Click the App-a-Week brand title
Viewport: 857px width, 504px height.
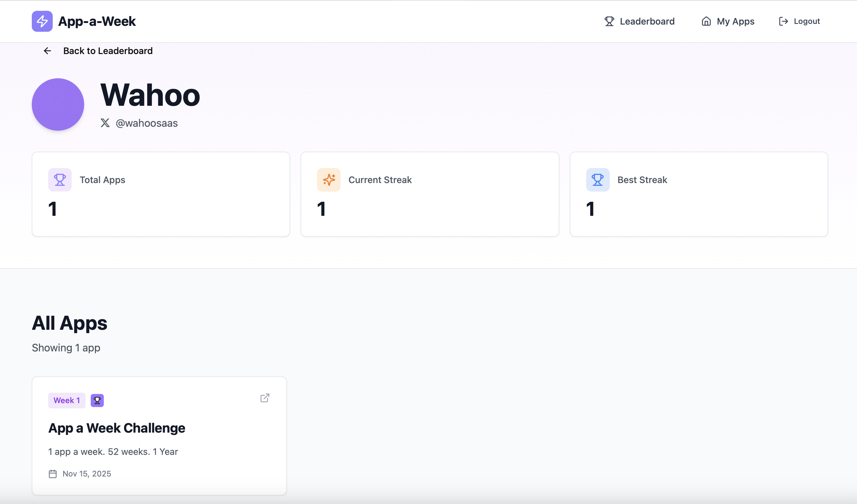97,21
